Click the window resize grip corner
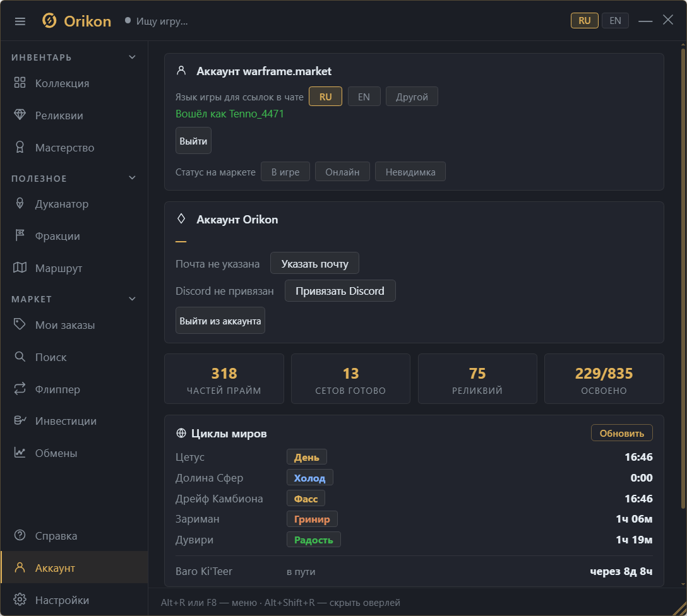The height and width of the screenshot is (616, 687). 680,609
